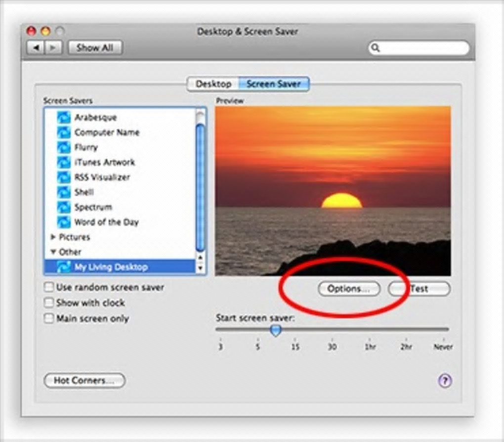Image resolution: width=504 pixels, height=442 pixels.
Task: Click the search input field
Action: (419, 48)
